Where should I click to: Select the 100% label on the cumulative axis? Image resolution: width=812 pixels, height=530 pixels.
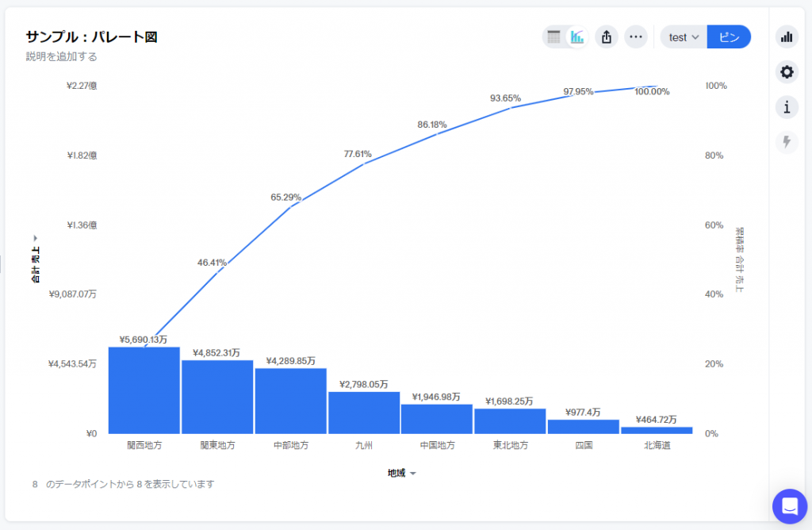(x=714, y=86)
